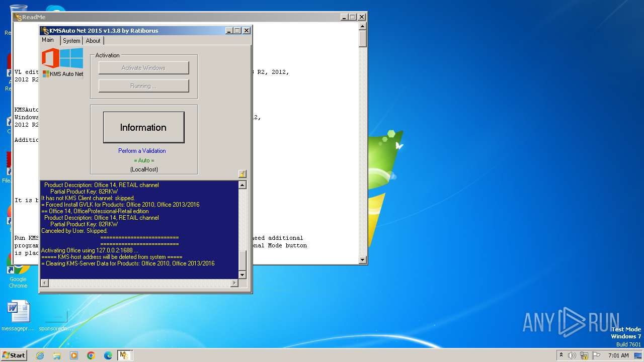Click the Office and Windows logo image

62,58
